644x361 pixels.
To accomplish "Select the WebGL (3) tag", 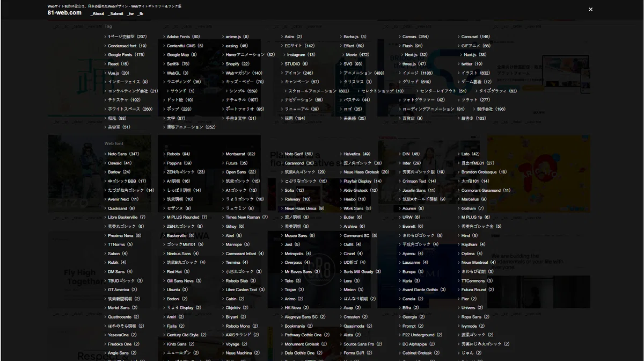I will [177, 73].
